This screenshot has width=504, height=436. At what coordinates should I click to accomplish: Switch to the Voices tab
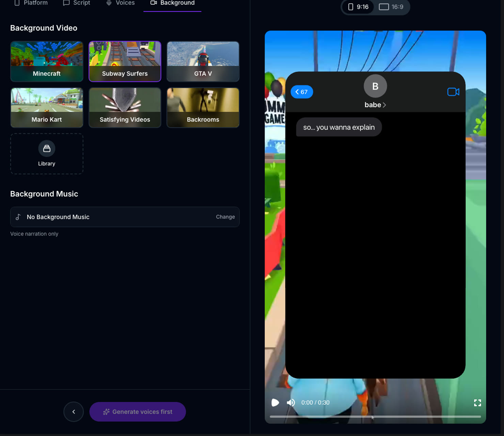[x=121, y=3]
